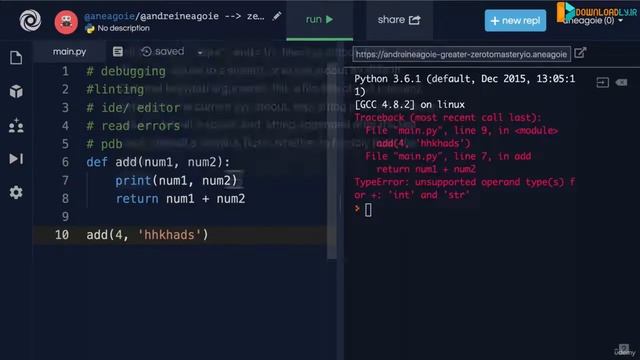Click the print(num1, num2) line
The width and height of the screenshot is (640, 360).
tap(176, 180)
